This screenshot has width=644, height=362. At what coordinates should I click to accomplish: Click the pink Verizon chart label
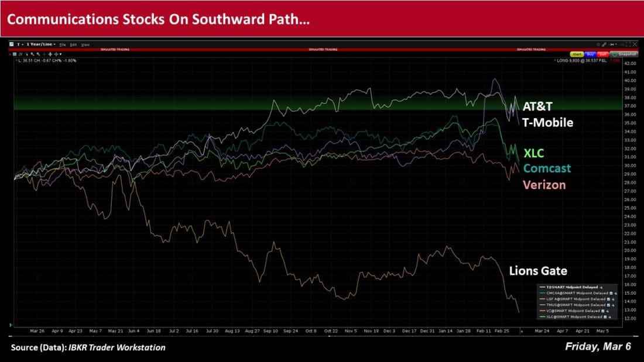544,185
